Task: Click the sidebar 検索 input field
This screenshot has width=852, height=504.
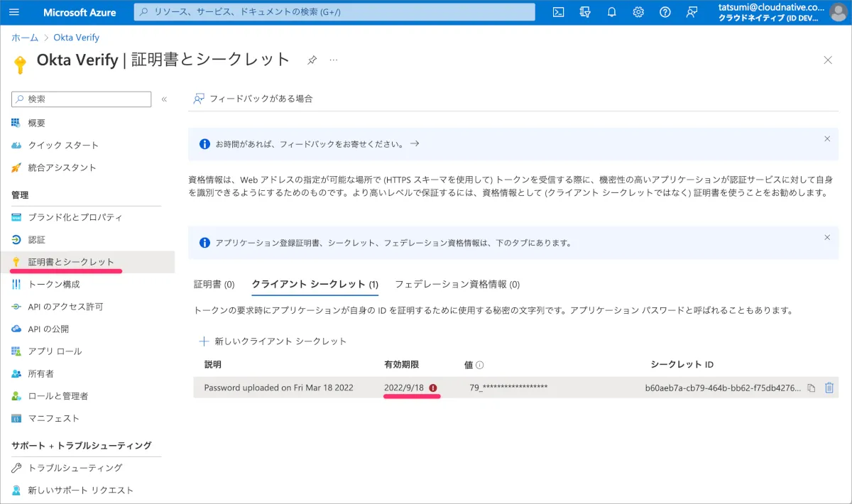Action: coord(82,99)
